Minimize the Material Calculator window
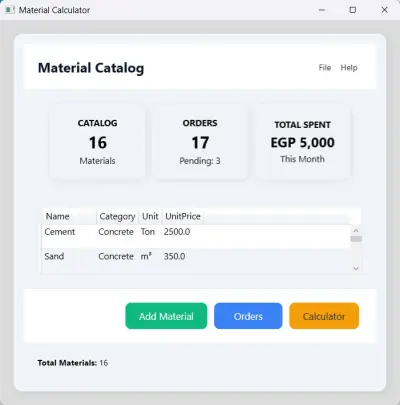 [x=322, y=10]
